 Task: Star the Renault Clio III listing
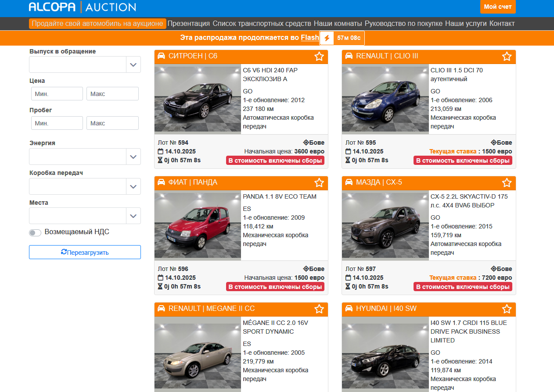pyautogui.click(x=507, y=56)
